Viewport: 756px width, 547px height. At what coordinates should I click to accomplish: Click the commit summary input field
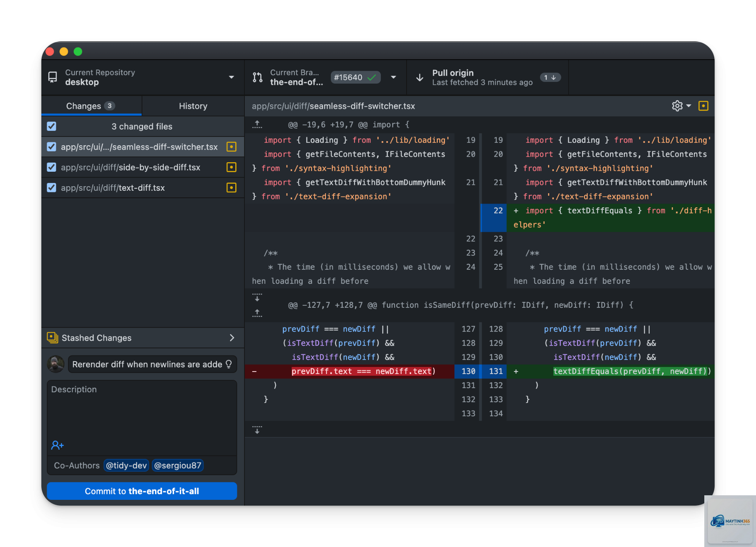tap(152, 364)
